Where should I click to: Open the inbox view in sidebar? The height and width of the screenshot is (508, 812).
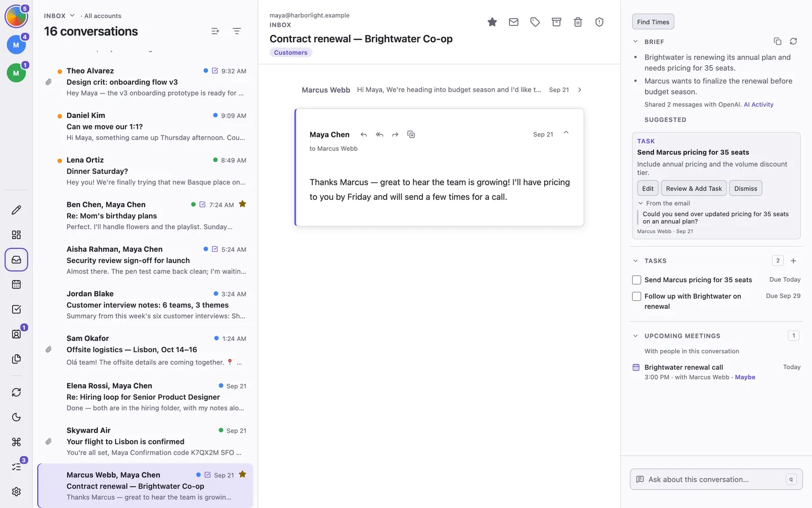click(x=16, y=260)
